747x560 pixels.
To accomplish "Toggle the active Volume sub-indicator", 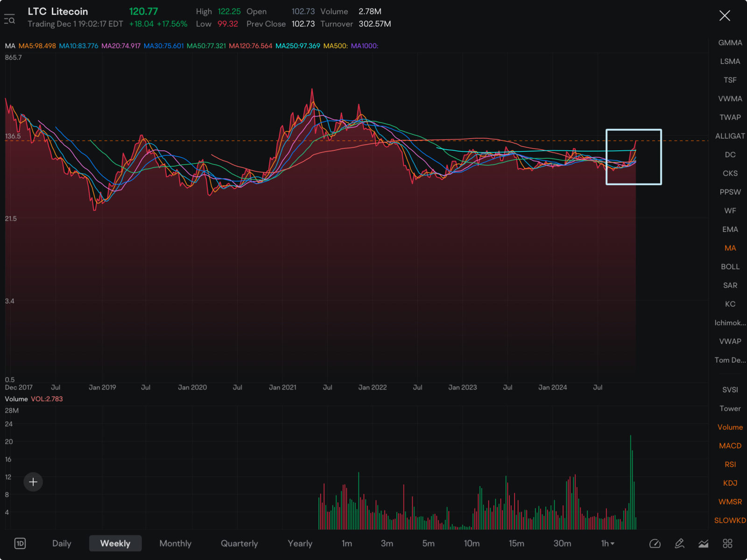I will (730, 427).
